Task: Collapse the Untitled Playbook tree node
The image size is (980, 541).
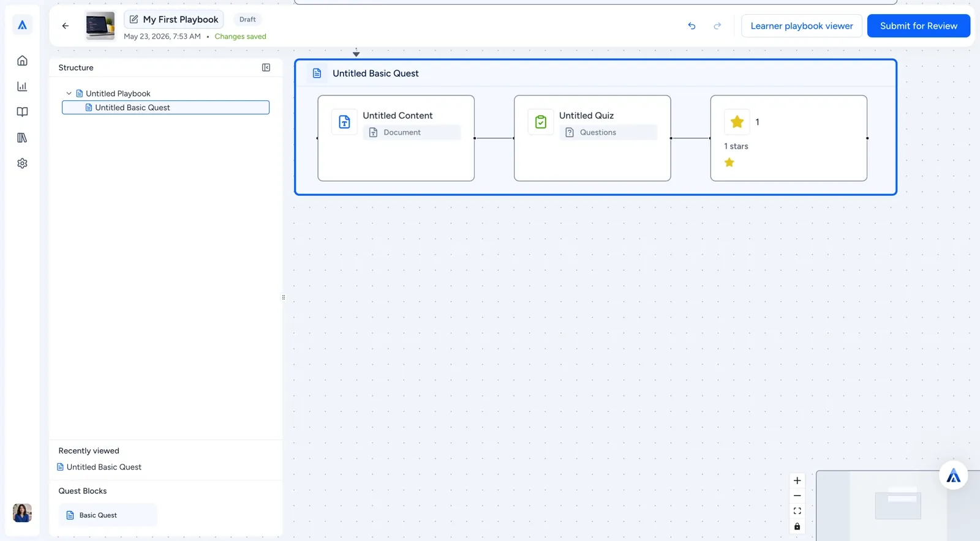Action: coord(69,94)
